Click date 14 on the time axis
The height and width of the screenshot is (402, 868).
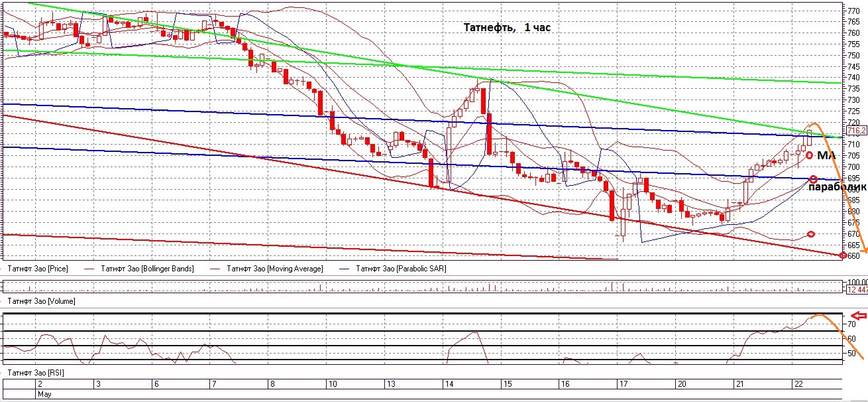coord(449,385)
